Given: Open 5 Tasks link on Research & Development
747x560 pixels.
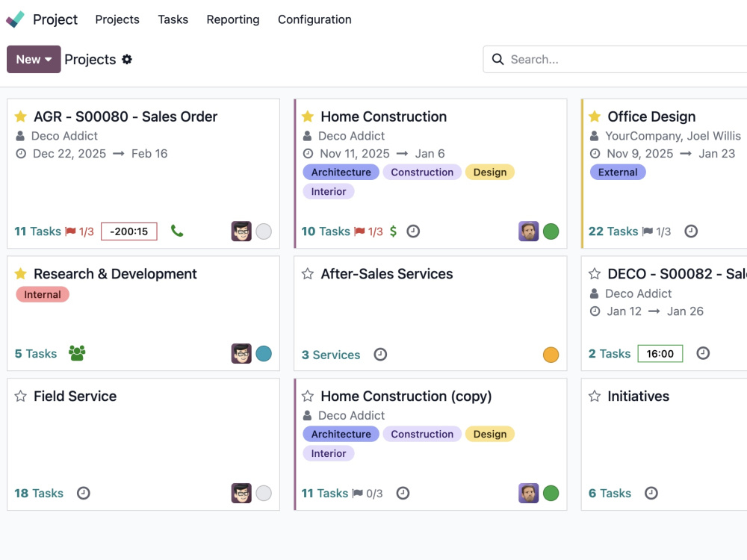Looking at the screenshot, I should pyautogui.click(x=36, y=354).
